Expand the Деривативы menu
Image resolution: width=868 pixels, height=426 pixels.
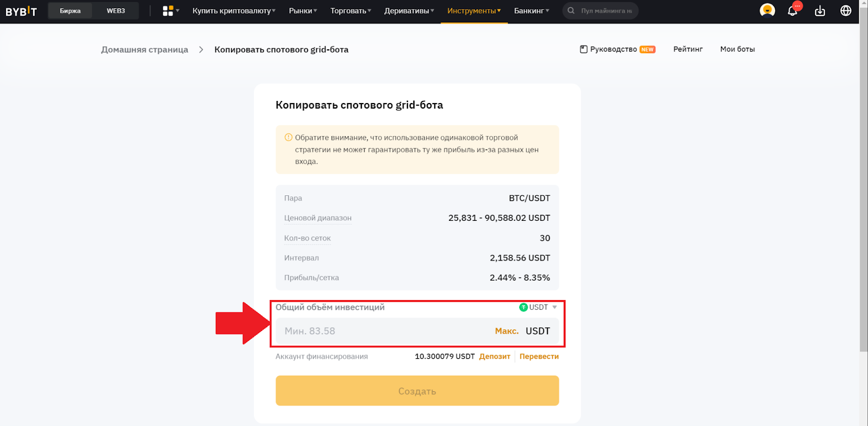409,11
